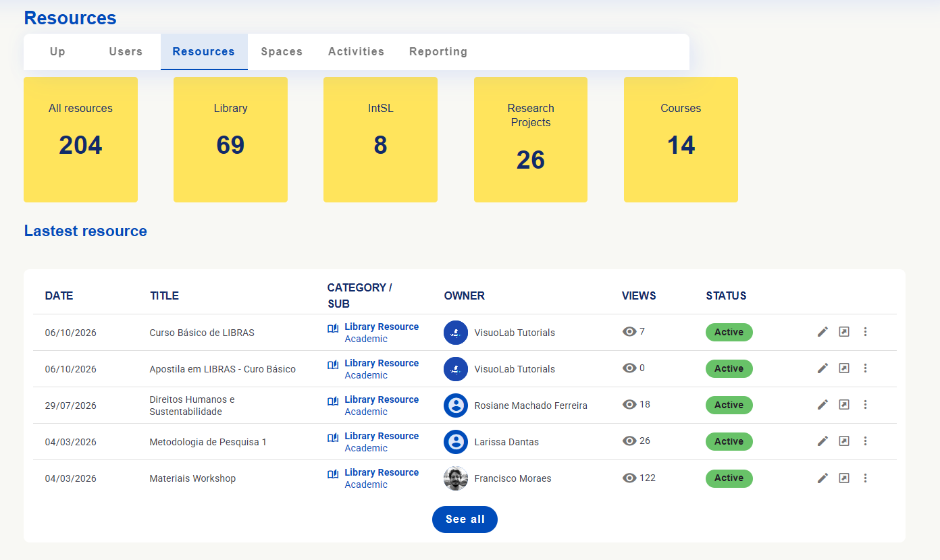
Task: Click the VIEWS column header
Action: 639,296
